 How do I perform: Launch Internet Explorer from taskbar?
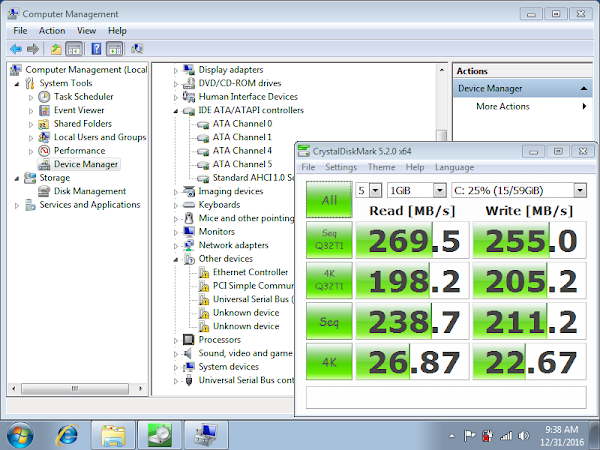point(67,435)
